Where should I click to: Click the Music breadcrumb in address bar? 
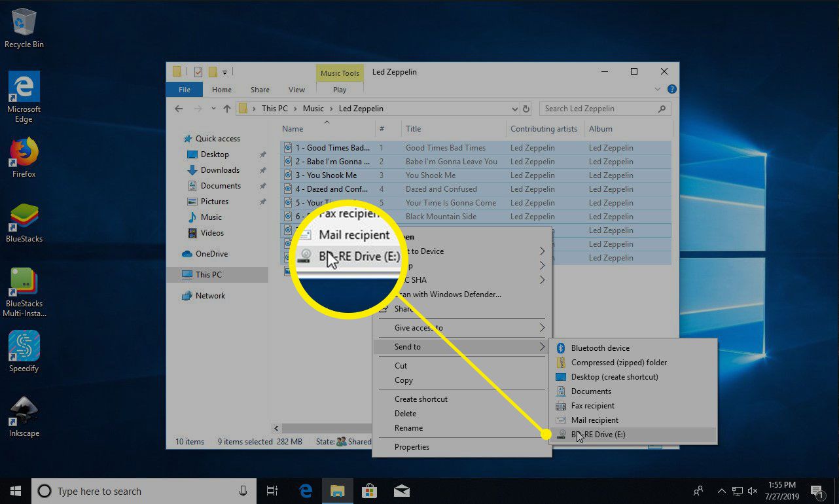point(313,109)
